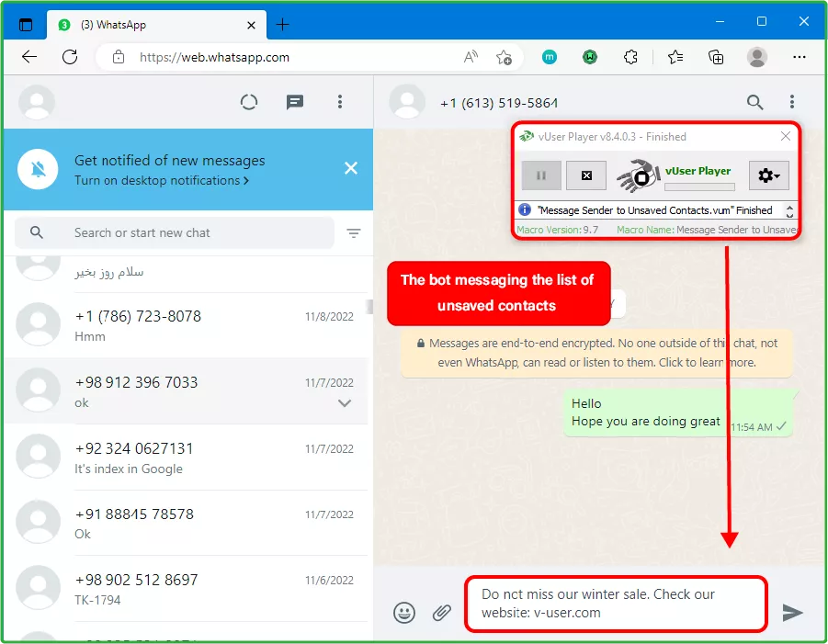
Task: Open the contact's avatar in chat header
Action: pos(407,101)
